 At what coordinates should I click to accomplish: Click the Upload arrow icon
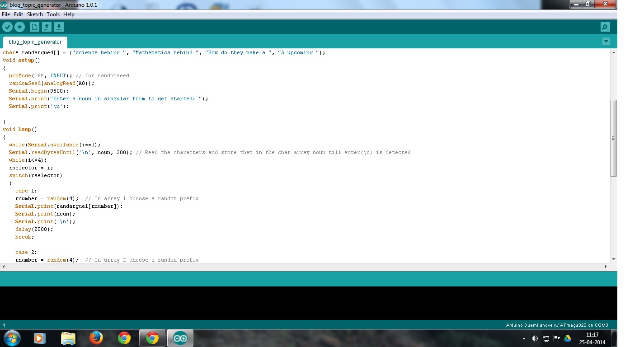pyautogui.click(x=19, y=27)
